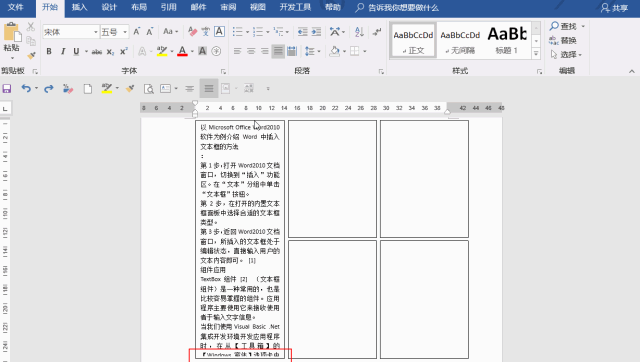Toggle italic formatting
640x362 pixels.
(x=63, y=51)
